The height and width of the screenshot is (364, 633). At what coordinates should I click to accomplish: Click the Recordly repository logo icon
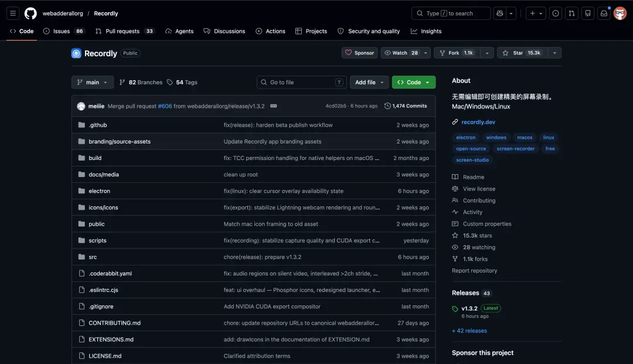(x=76, y=53)
